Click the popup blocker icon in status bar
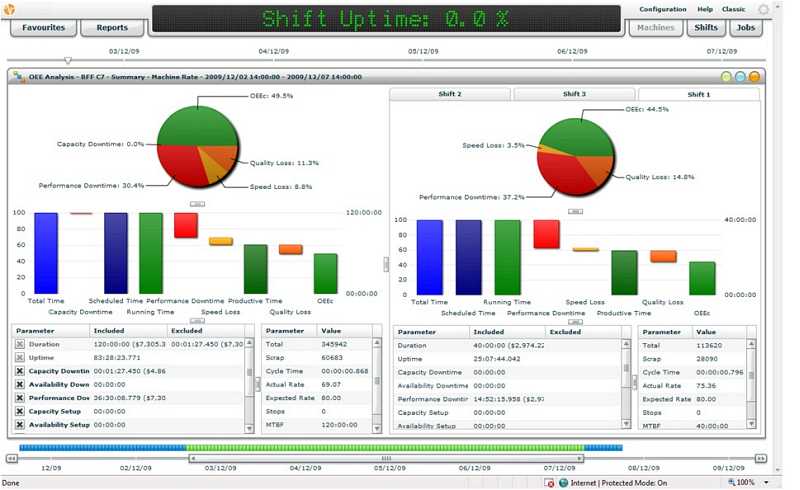 point(549,483)
